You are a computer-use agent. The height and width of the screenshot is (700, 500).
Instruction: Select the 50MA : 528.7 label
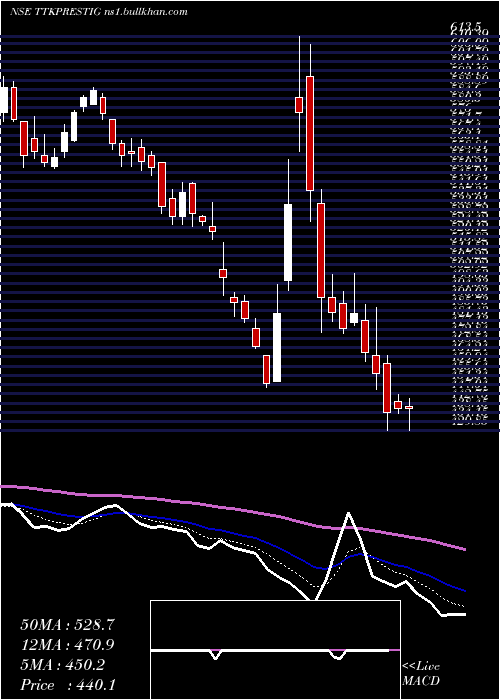pyautogui.click(x=68, y=625)
